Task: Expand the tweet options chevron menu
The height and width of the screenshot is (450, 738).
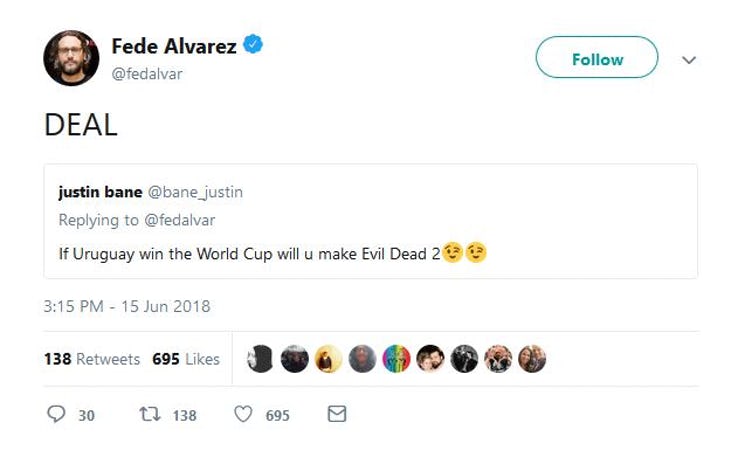Action: 688,60
